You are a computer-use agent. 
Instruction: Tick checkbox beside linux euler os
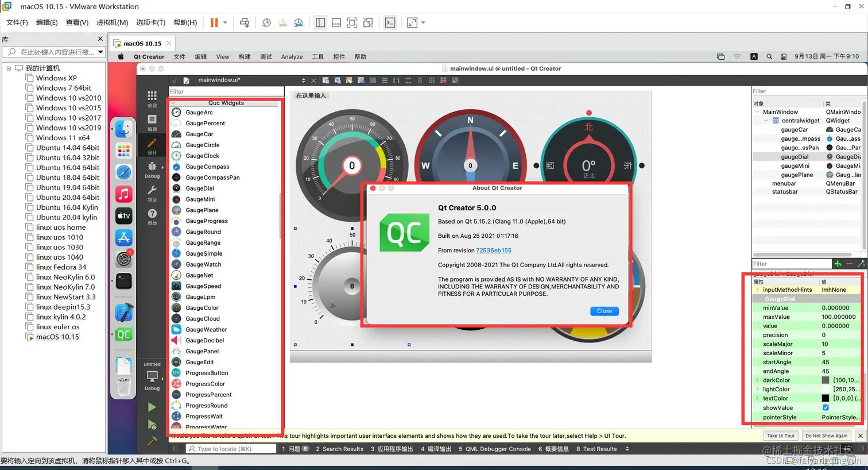click(29, 327)
